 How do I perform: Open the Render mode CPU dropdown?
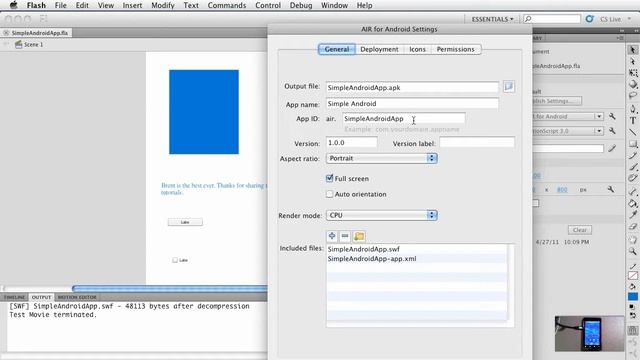[382, 215]
